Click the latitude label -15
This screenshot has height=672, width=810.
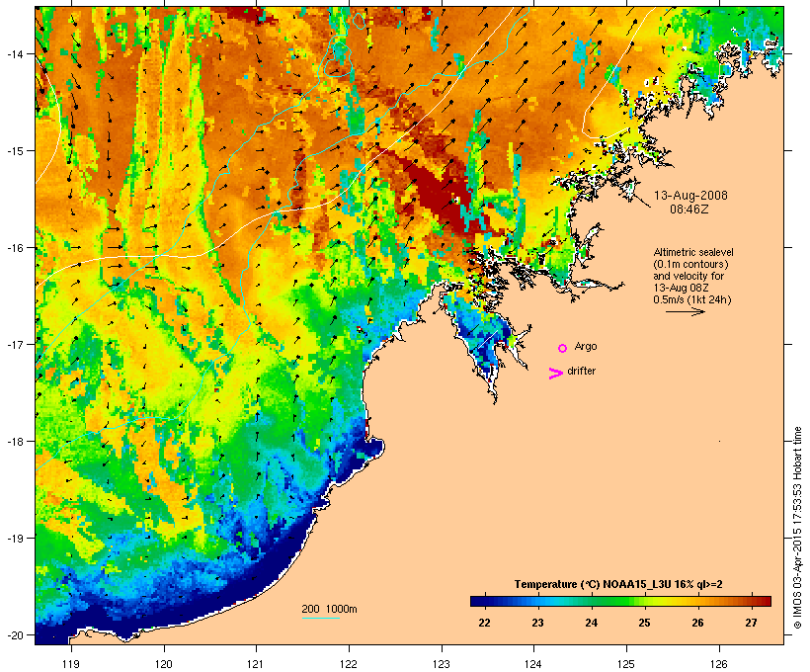pos(14,151)
